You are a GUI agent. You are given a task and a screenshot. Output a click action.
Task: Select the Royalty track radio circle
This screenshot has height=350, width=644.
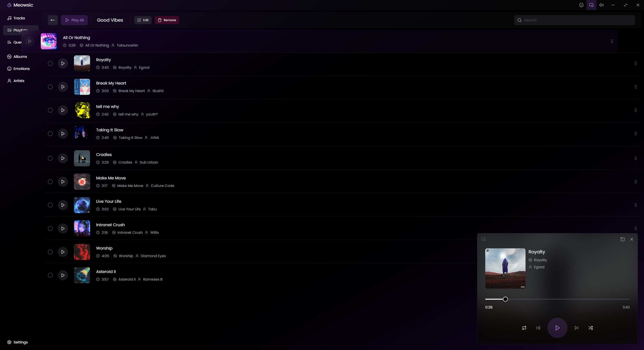pos(50,63)
